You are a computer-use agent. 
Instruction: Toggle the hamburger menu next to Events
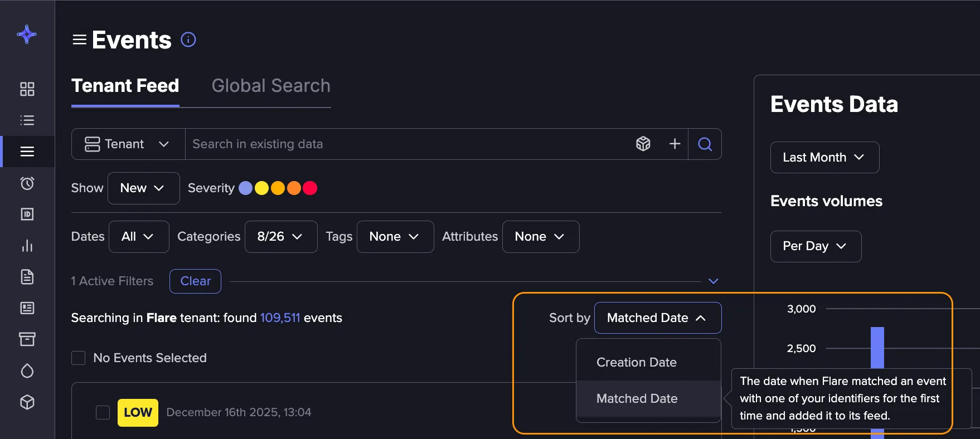coord(80,40)
